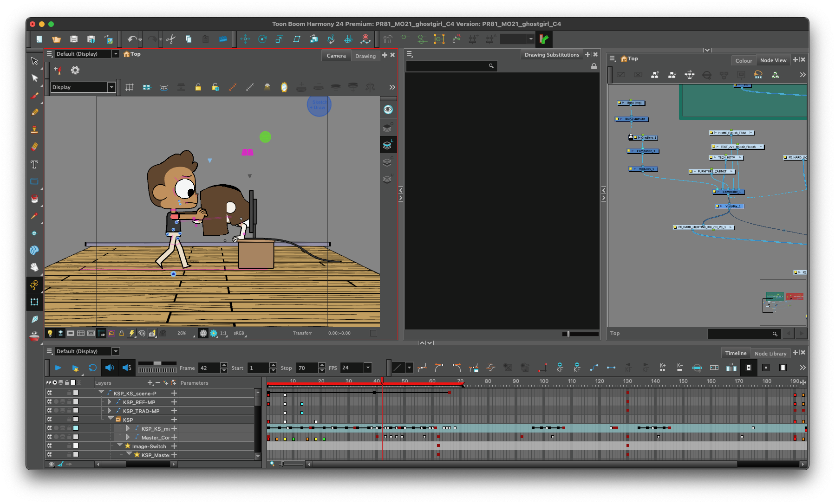Screen dimensions: 835x504
Task: Click the Cut scissors icon
Action: 171,39
